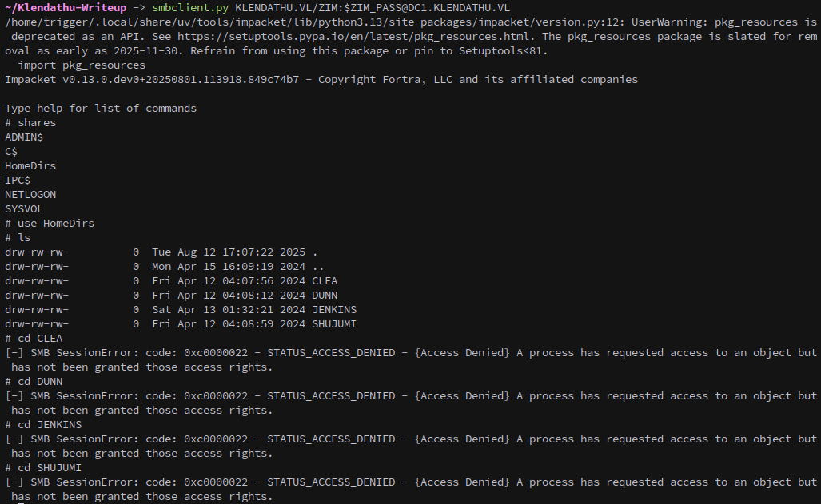The image size is (821, 504).
Task: Click the '# use HomeDirs' command
Action: (50, 224)
